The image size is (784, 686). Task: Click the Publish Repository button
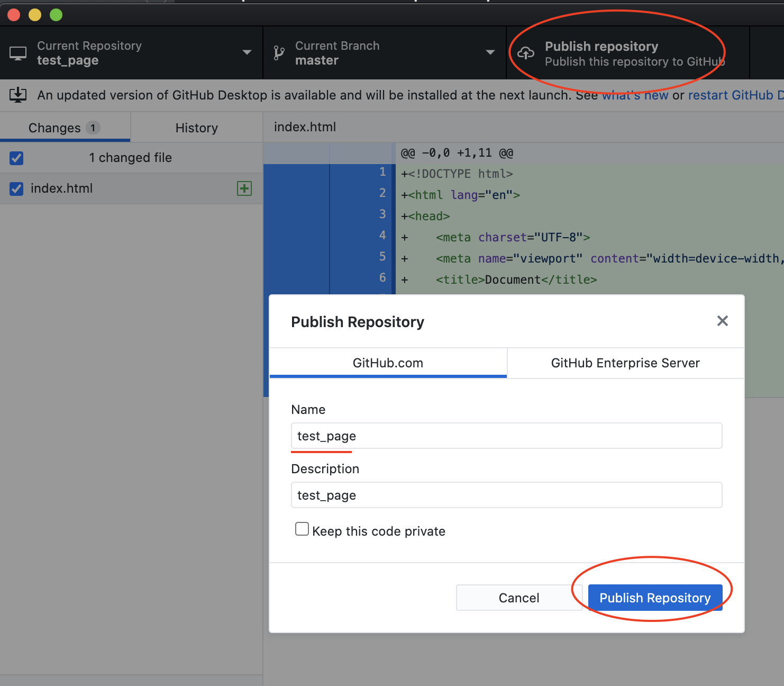click(655, 598)
